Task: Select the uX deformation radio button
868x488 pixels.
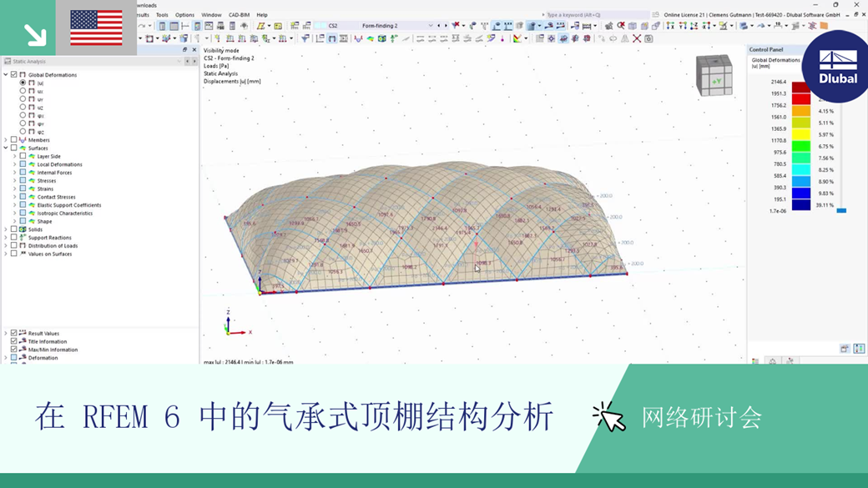Action: tap(22, 90)
